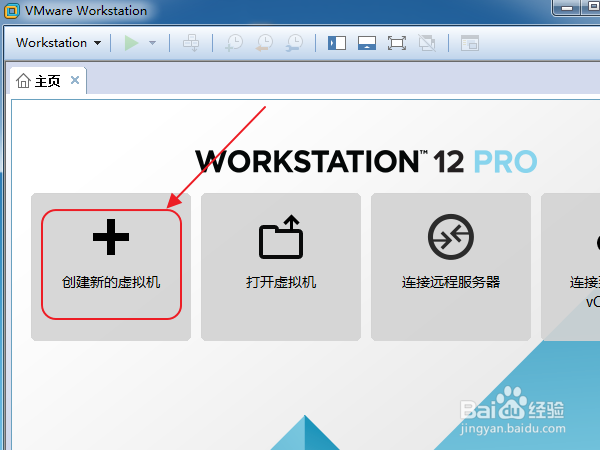The image size is (600, 450).
Task: Click the open folder upload icon
Action: tap(281, 237)
